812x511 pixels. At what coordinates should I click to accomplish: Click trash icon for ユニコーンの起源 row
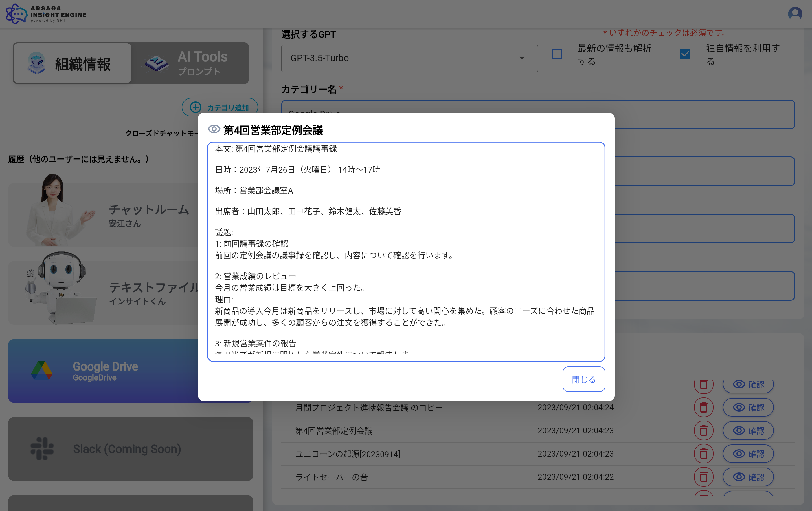coord(703,454)
